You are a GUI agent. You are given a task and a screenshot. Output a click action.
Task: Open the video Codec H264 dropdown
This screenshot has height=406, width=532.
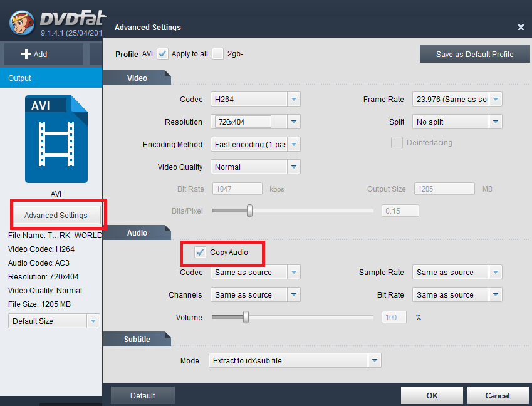click(x=294, y=100)
